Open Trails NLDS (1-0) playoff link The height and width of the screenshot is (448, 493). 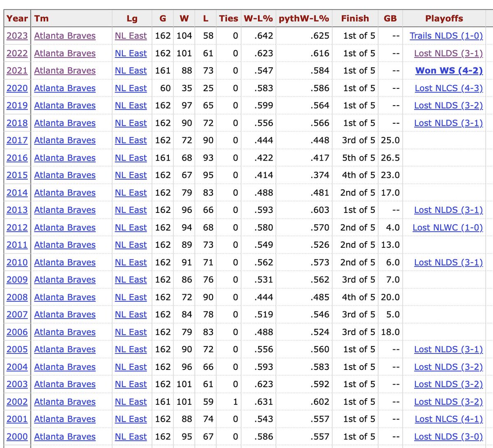[x=446, y=36]
